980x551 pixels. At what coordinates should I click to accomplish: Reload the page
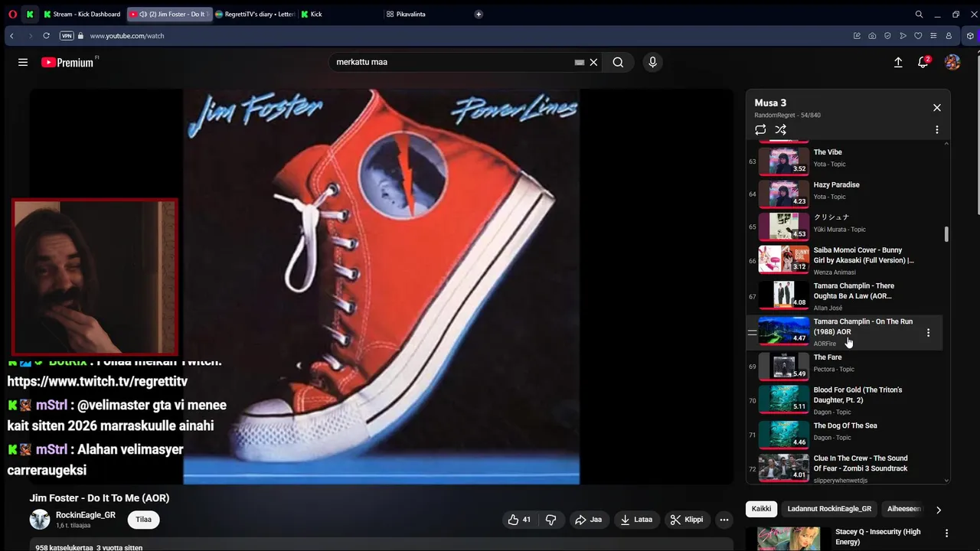point(46,36)
